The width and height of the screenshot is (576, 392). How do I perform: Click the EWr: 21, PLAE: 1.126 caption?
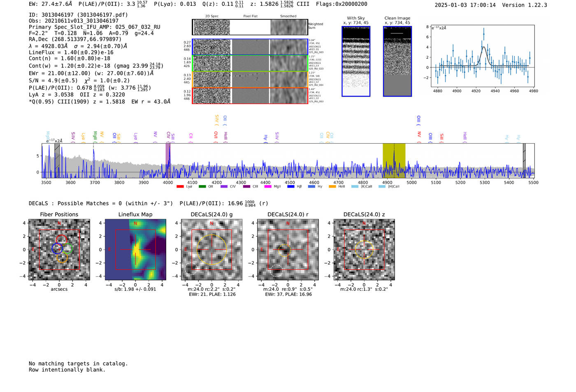[212, 295]
